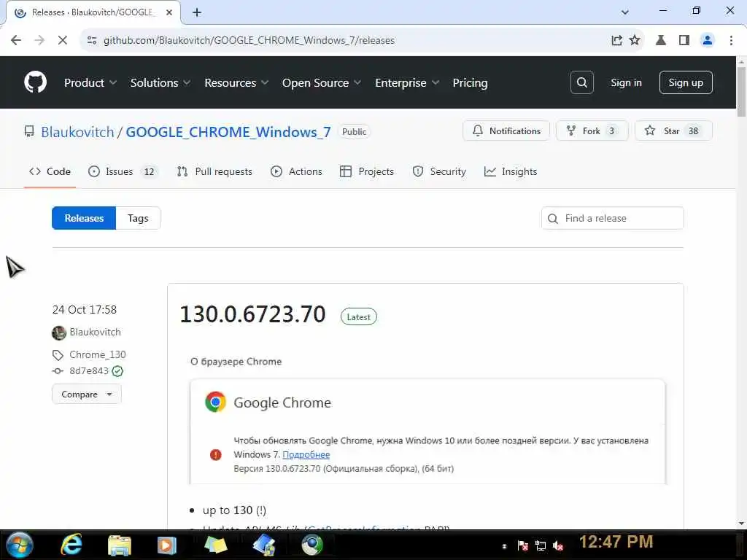The width and height of the screenshot is (747, 560).
Task: Fork the repository
Action: [592, 131]
